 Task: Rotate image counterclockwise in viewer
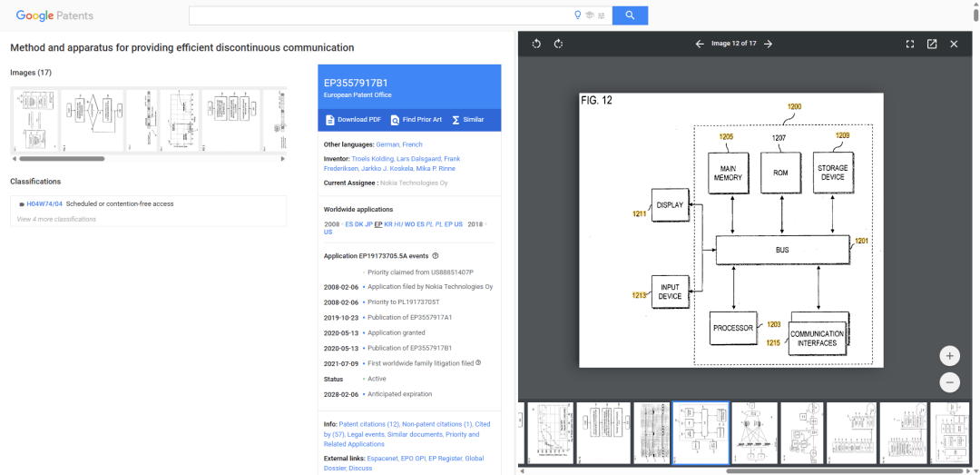tap(536, 44)
